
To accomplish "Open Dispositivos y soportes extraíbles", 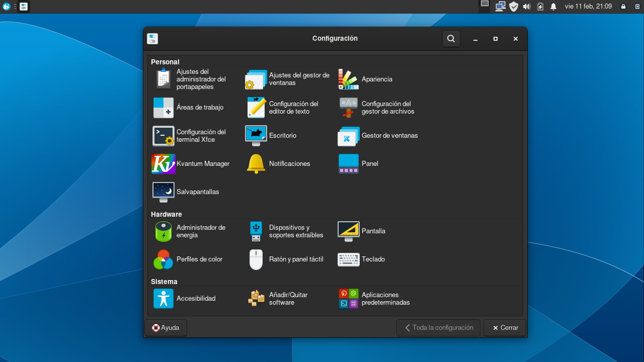I will tap(285, 231).
